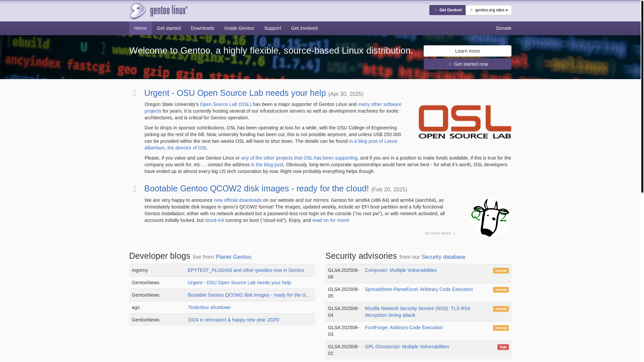This screenshot has height=362, width=644.
Task: Click the high severity badge for Ghostscript
Action: click(x=503, y=347)
